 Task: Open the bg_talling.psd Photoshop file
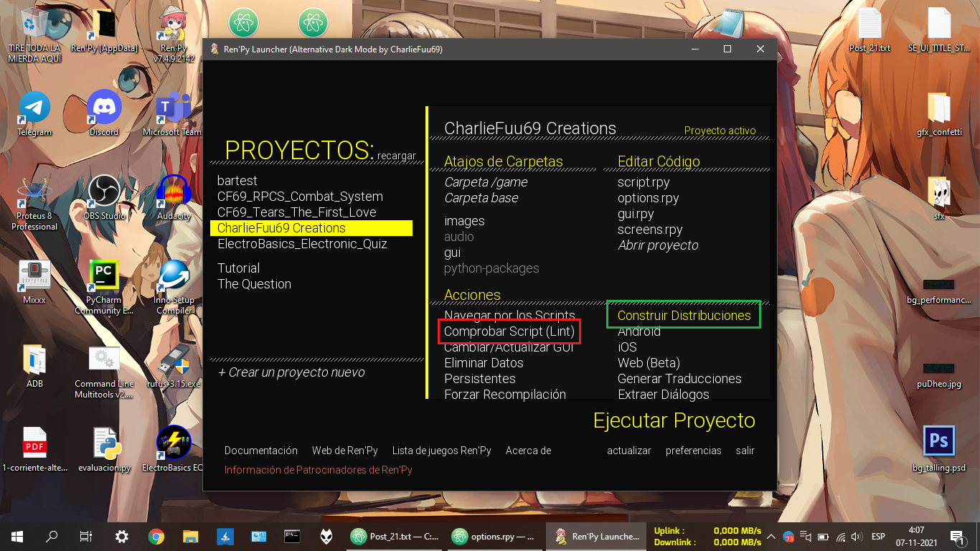point(938,443)
